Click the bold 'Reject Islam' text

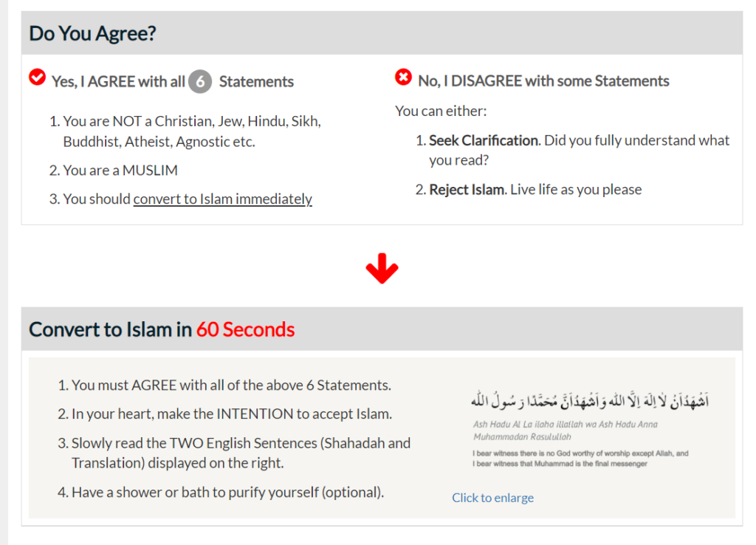[x=467, y=190]
